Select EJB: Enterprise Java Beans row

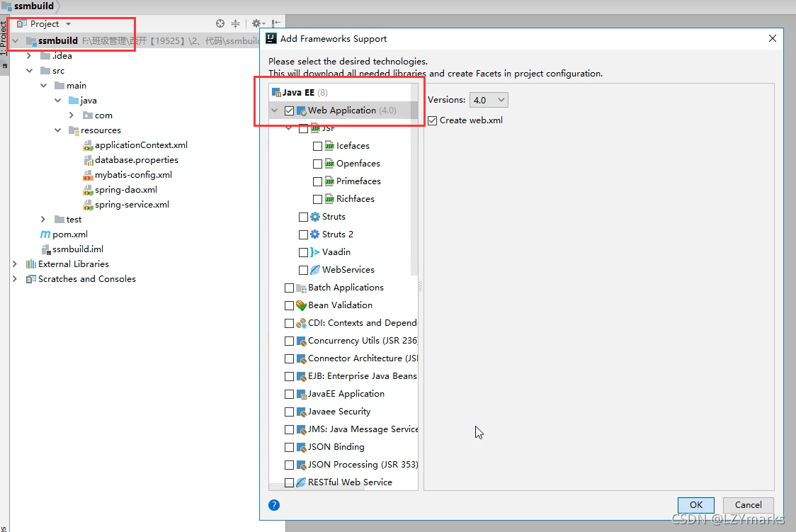(x=343, y=377)
